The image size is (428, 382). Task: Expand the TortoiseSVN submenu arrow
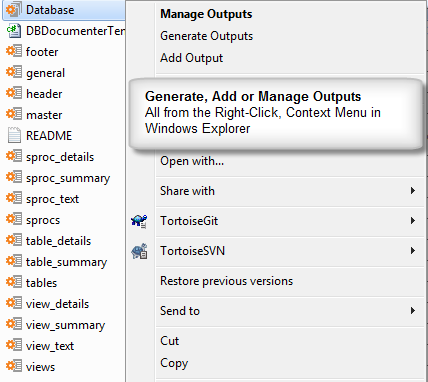pyautogui.click(x=413, y=251)
